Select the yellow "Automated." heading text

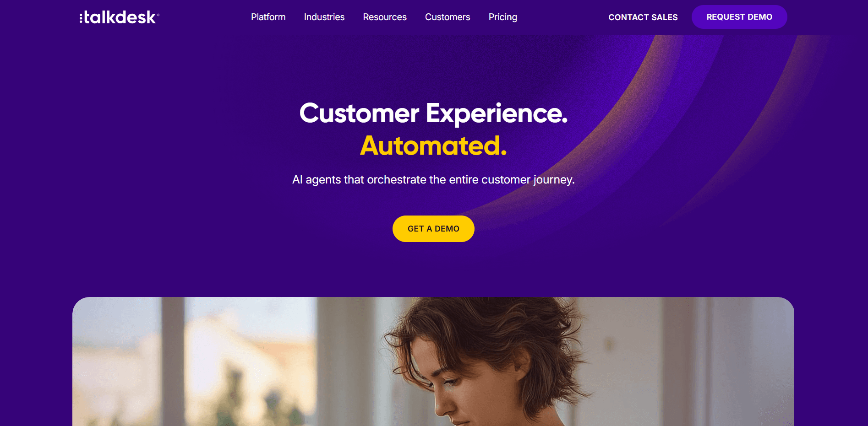pos(433,146)
